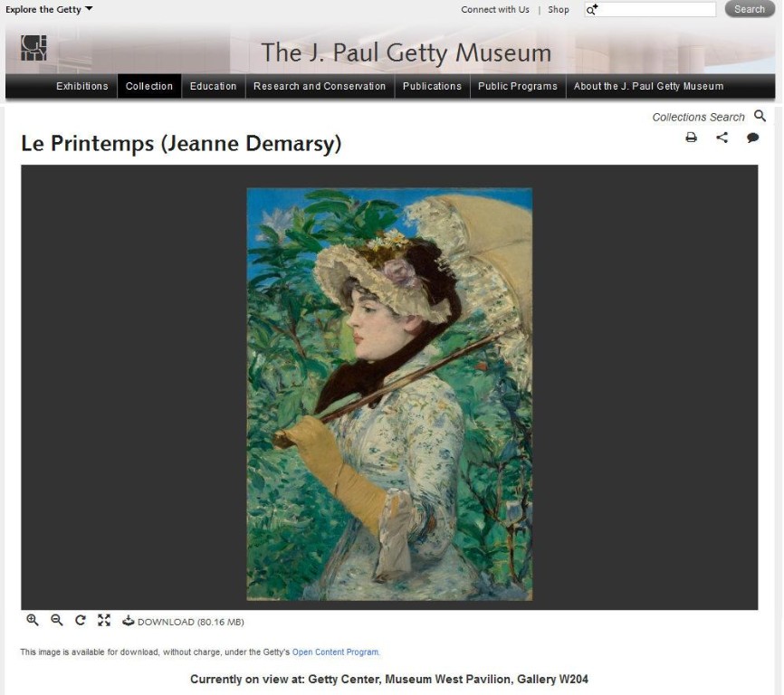This screenshot has height=695, width=784.
Task: Open the Exhibitions menu
Action: pyautogui.click(x=82, y=86)
